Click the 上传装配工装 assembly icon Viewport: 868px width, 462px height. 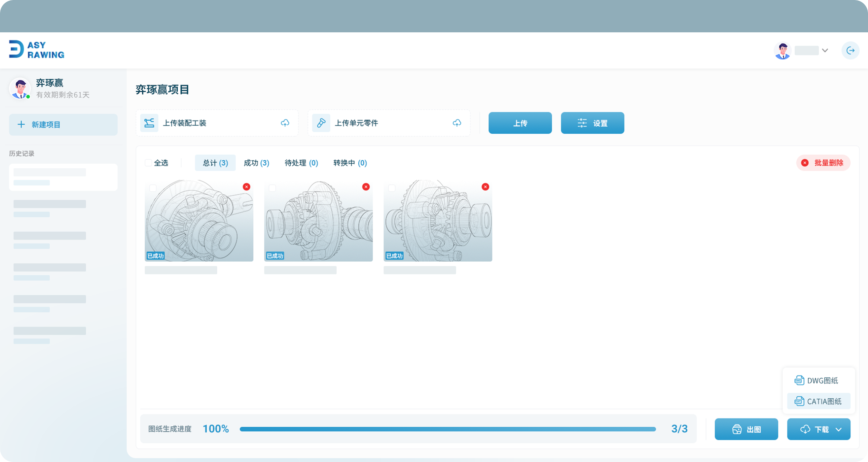149,123
